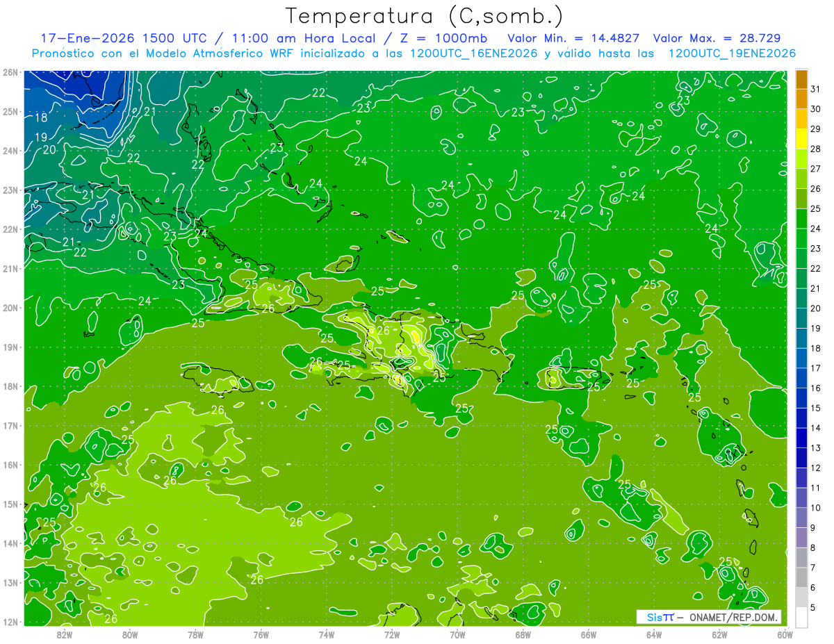Viewport: 834px width, 644px height.
Task: Click the latitude label "22N"
Action: coord(10,229)
